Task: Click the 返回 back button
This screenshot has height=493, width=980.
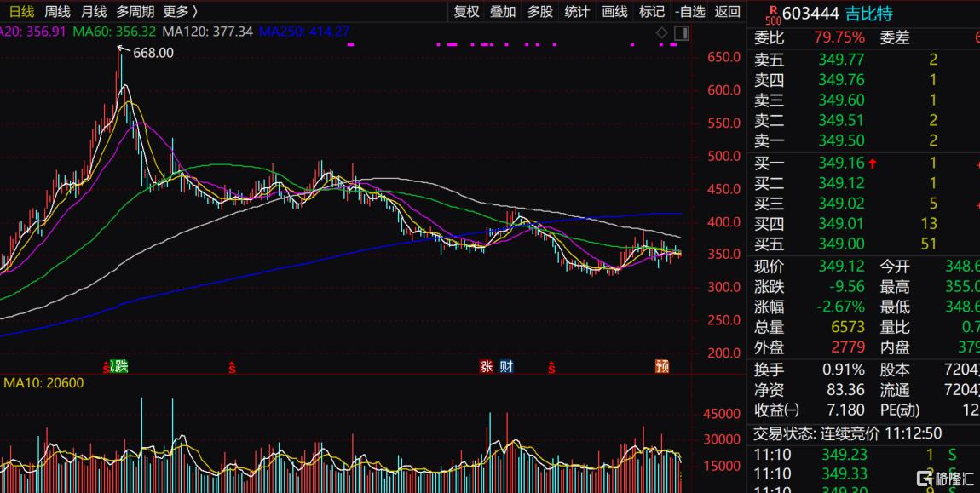Action: pos(727,11)
